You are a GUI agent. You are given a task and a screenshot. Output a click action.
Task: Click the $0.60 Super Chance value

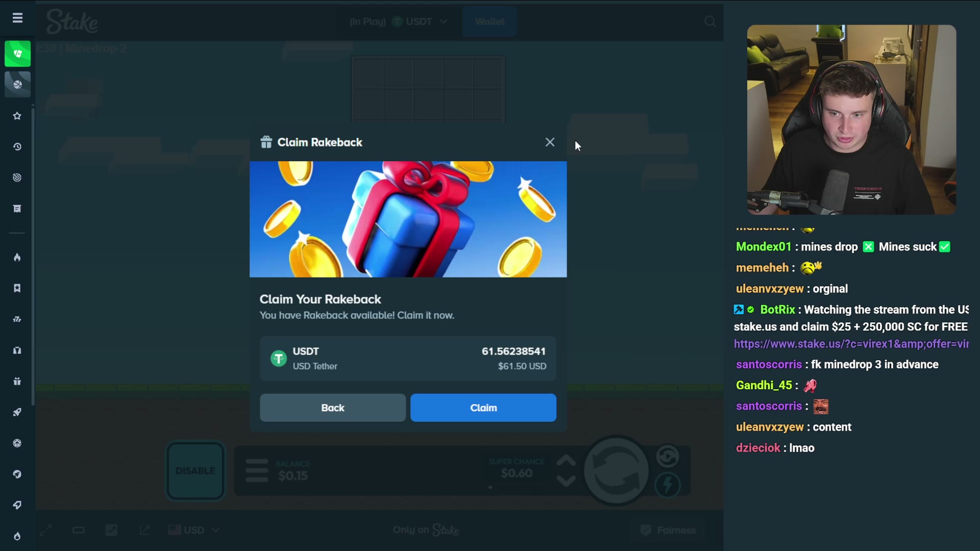click(517, 473)
